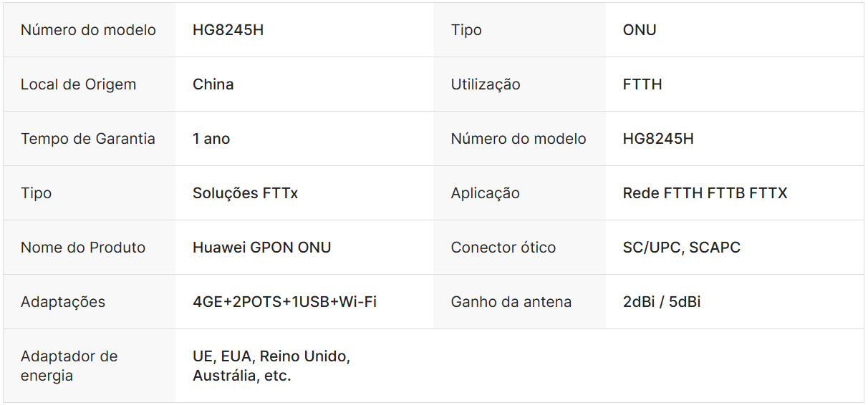Select the 'UE, EUA, Reino Unido, Austrália' text

(271, 366)
